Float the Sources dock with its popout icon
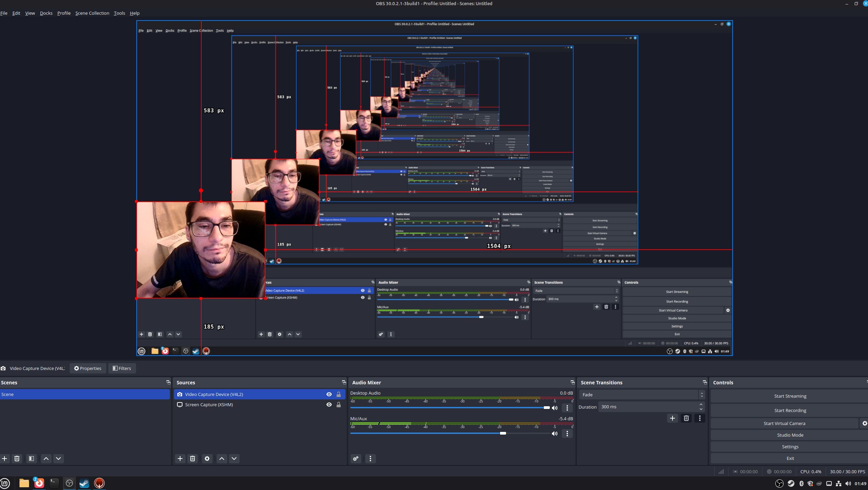 (x=344, y=382)
